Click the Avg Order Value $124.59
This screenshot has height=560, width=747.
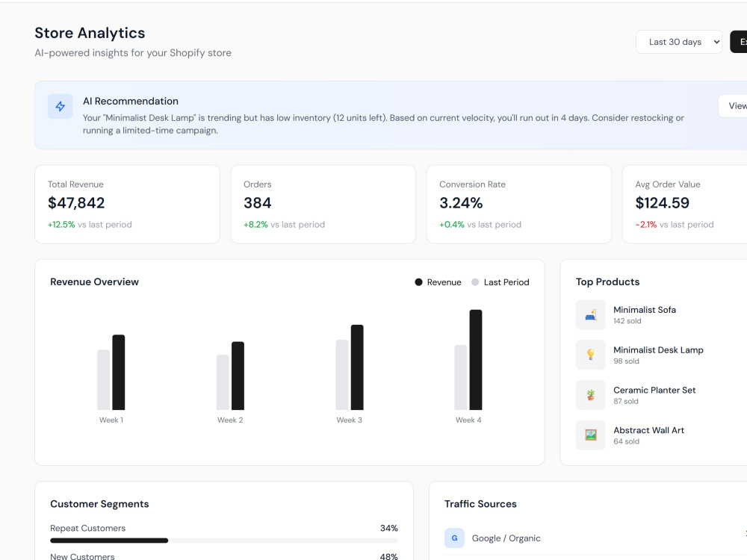tap(662, 203)
